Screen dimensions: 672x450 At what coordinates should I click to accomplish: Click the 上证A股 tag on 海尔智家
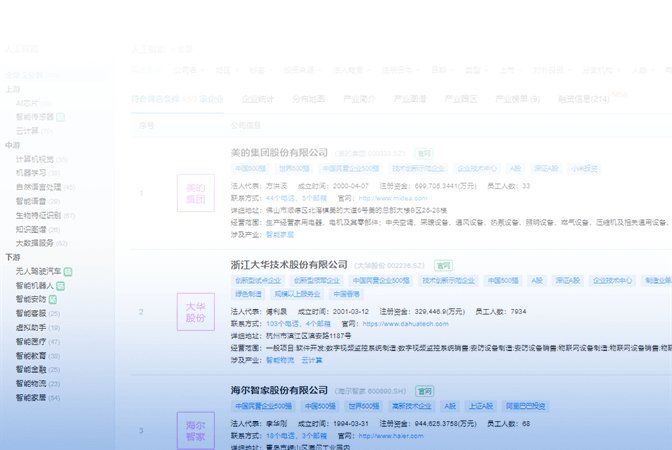tap(480, 406)
